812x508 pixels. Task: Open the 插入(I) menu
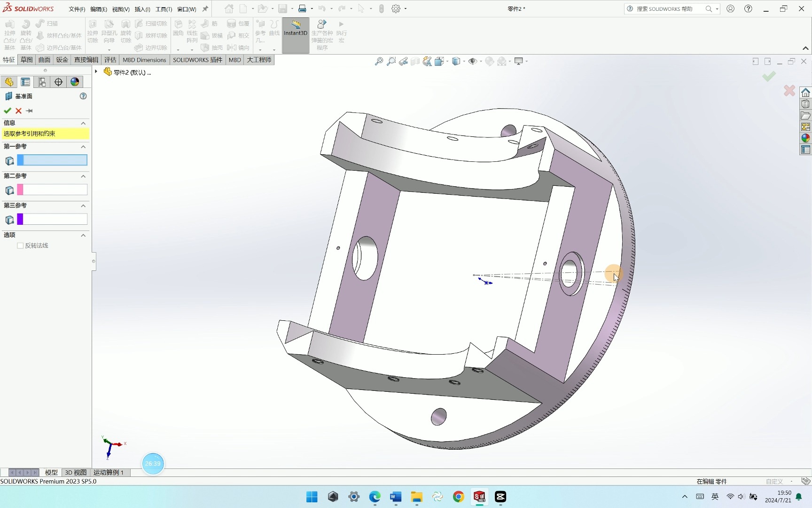tap(142, 9)
